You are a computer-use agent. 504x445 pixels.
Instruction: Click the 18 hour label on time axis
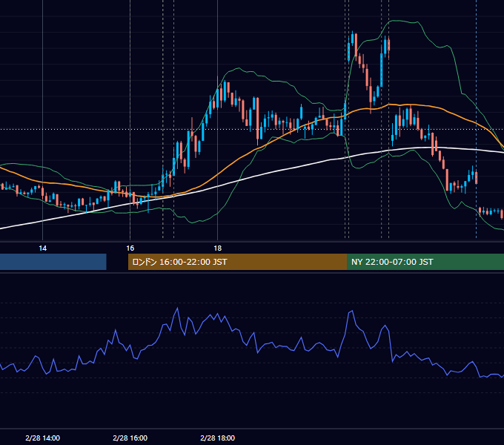click(218, 248)
